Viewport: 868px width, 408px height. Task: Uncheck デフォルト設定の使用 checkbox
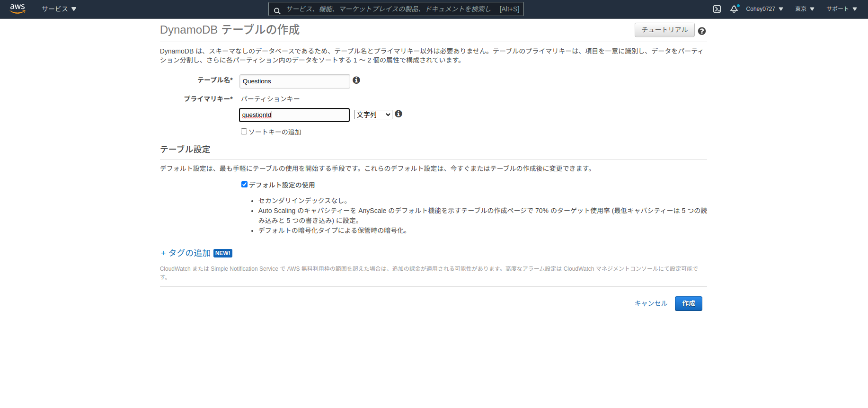tap(244, 185)
